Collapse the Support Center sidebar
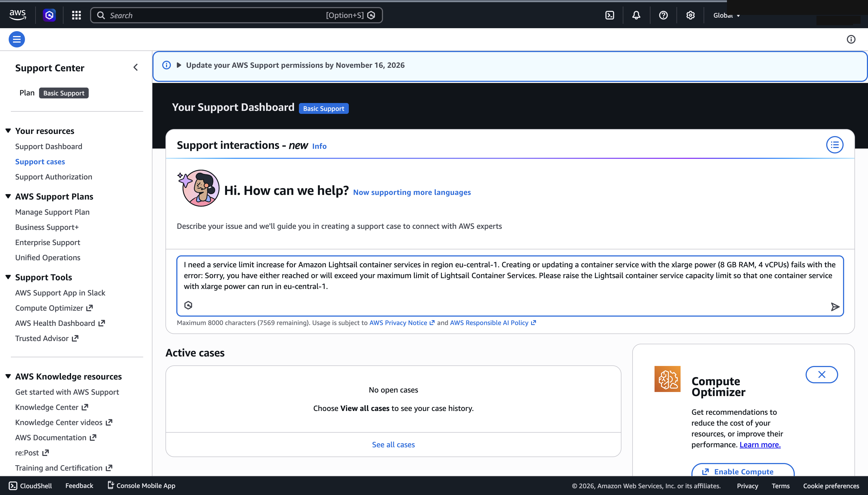Screen dimensions: 868x495 (x=135, y=67)
